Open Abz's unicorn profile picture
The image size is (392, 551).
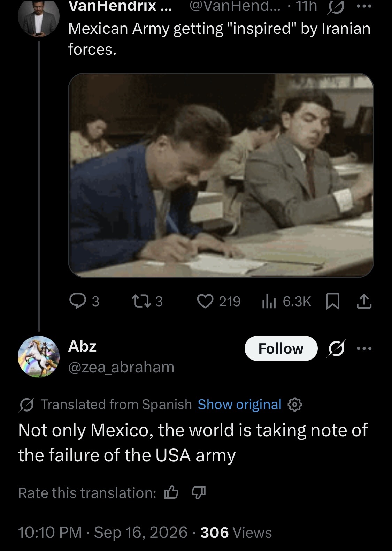(39, 356)
